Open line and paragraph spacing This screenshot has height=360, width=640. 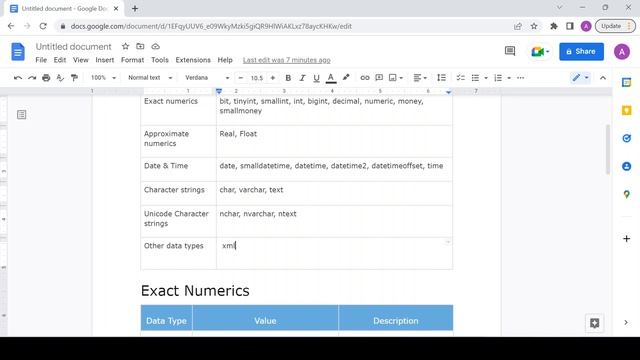tap(441, 78)
